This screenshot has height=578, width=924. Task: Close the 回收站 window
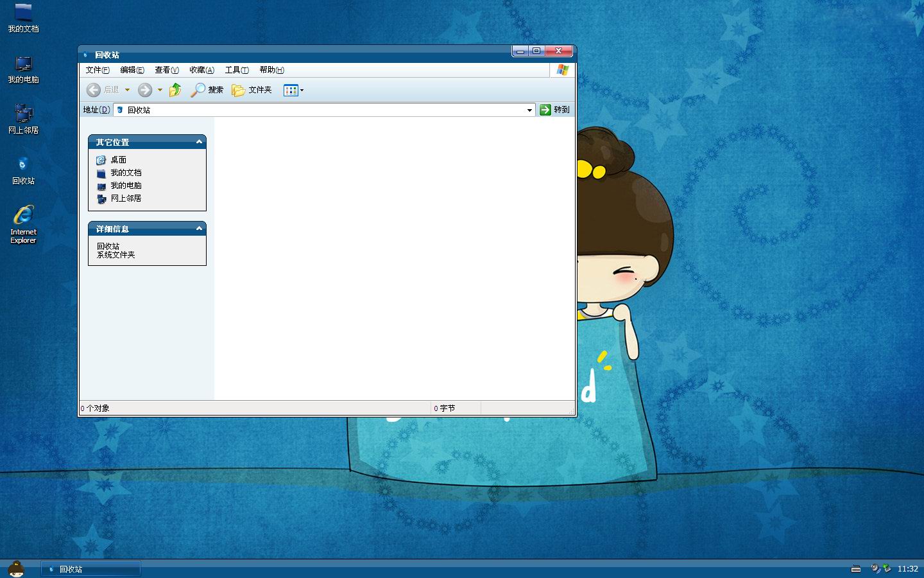558,51
